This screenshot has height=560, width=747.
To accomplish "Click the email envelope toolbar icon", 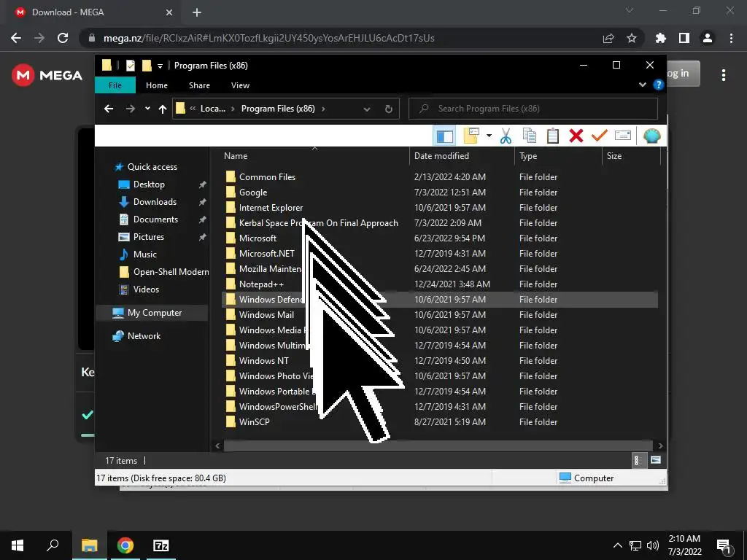I will click(623, 136).
